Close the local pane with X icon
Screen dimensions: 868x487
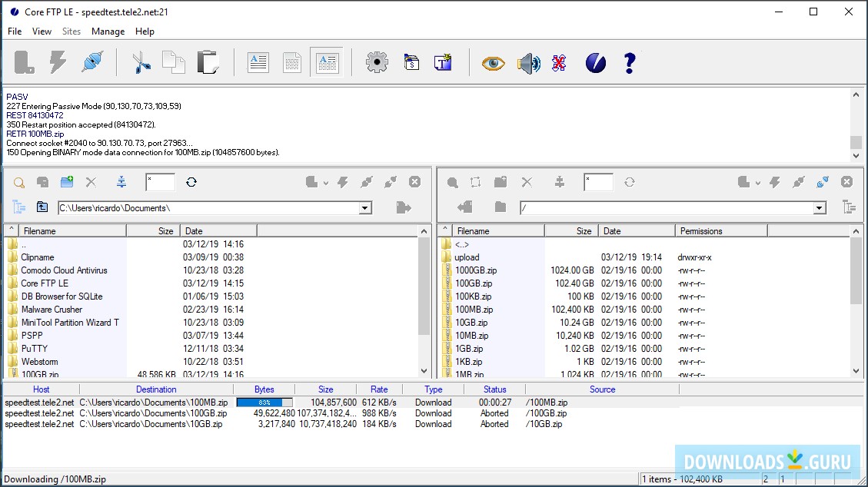pos(414,182)
